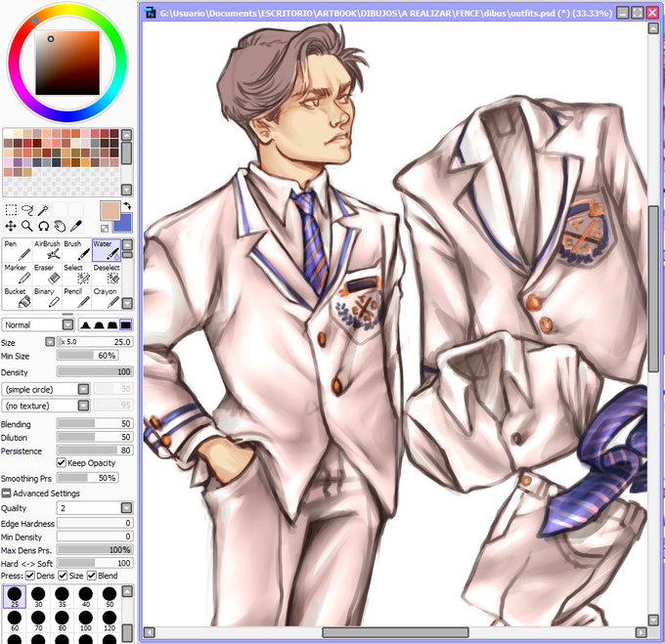Pick the rectangular selection tool
This screenshot has height=644, width=665.
point(11,210)
